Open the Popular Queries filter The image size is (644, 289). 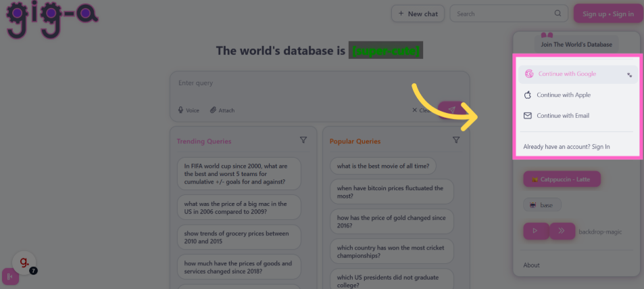pos(456,140)
